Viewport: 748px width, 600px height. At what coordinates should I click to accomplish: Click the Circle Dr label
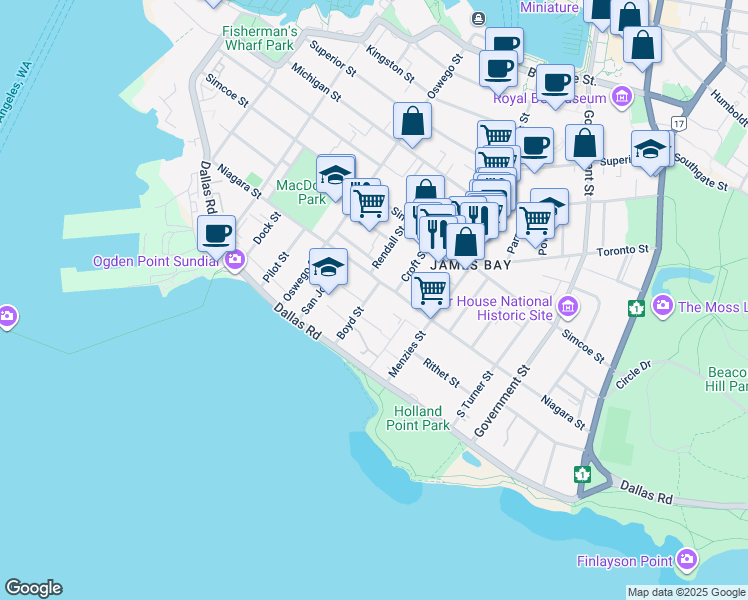tap(633, 374)
